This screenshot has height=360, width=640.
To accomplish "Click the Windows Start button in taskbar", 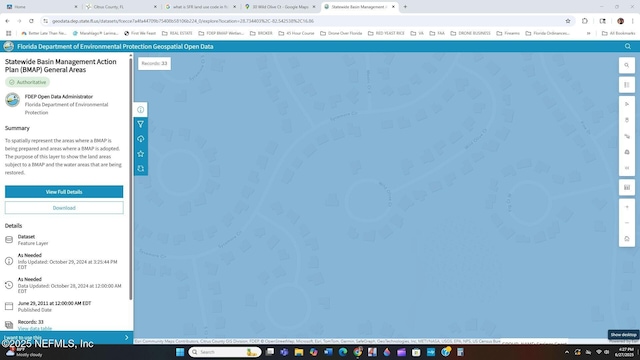I will pyautogui.click(x=180, y=352).
